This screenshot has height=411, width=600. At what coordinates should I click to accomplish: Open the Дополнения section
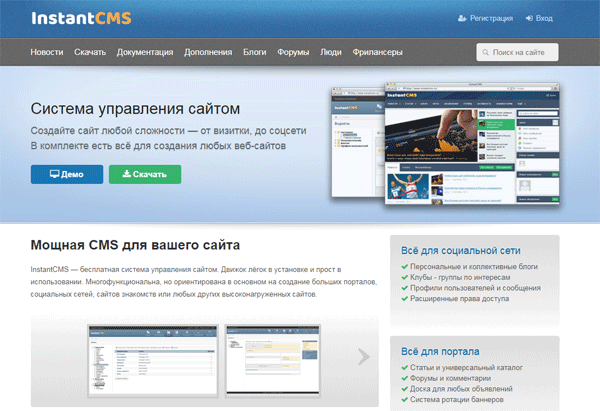(x=208, y=52)
